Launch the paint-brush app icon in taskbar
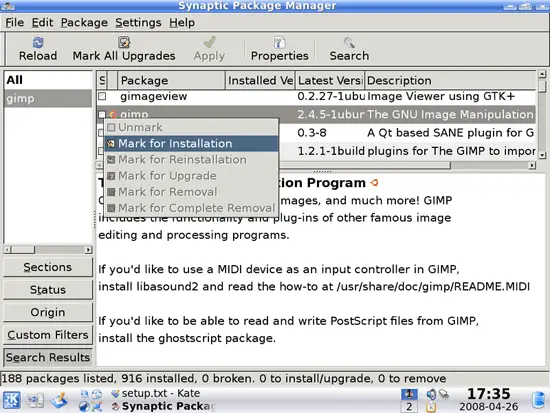 [59, 400]
